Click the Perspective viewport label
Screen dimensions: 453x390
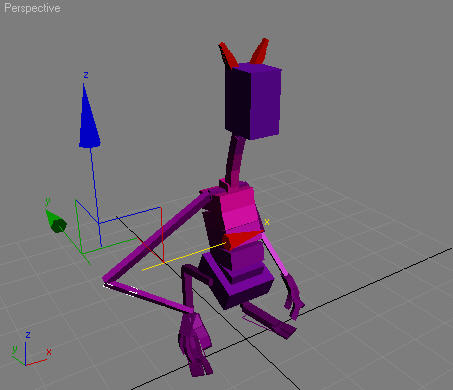[x=32, y=8]
